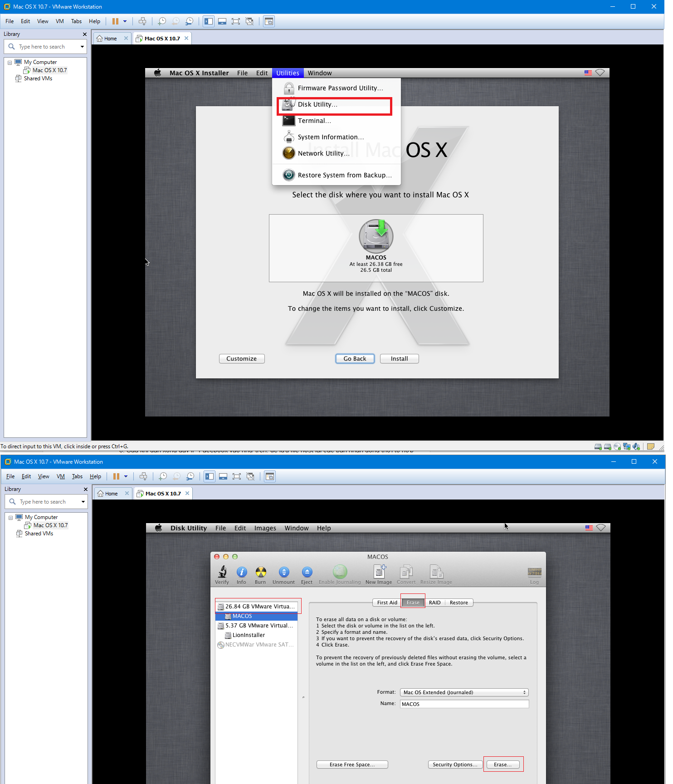
Task: Click the Erase Free Space… button
Action: click(x=352, y=764)
